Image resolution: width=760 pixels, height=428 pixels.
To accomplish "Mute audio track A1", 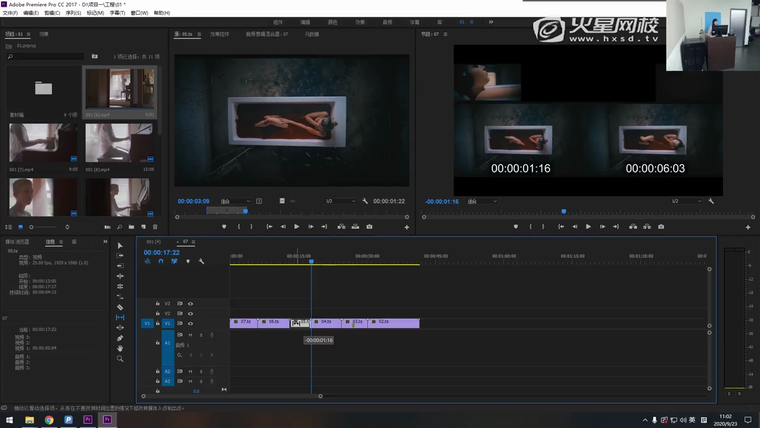I will click(190, 335).
